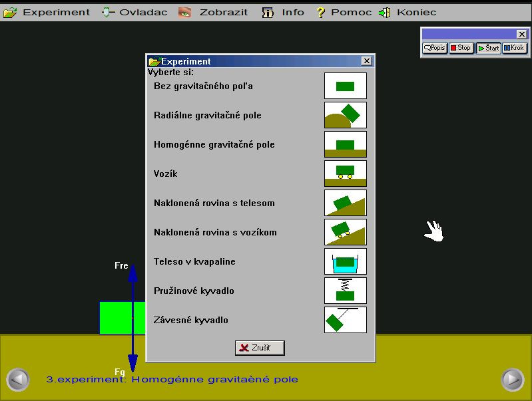
Task: Click the Fre force label
Action: (x=121, y=265)
